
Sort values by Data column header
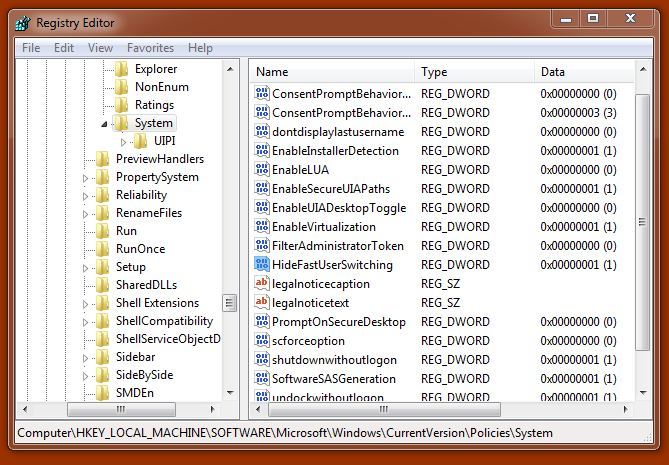coord(585,72)
